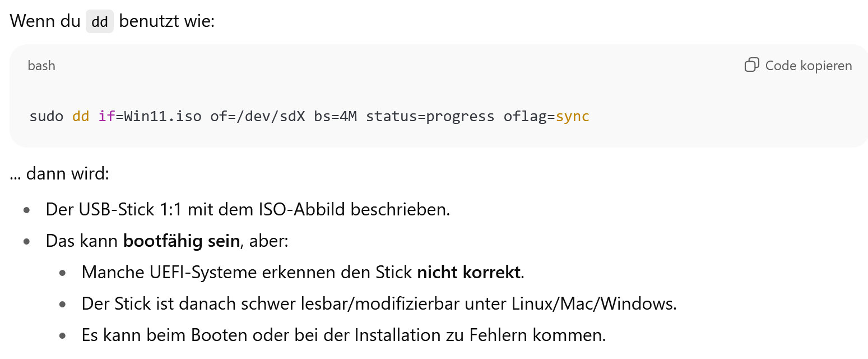Click the inline "dd" code chip
Viewport: 868px width, 359px height.
[100, 22]
